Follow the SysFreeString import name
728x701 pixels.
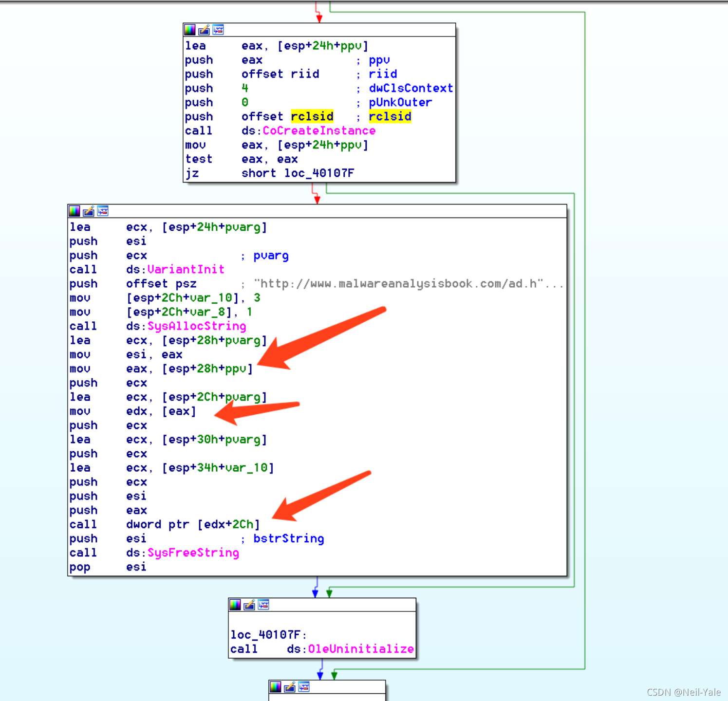point(193,553)
